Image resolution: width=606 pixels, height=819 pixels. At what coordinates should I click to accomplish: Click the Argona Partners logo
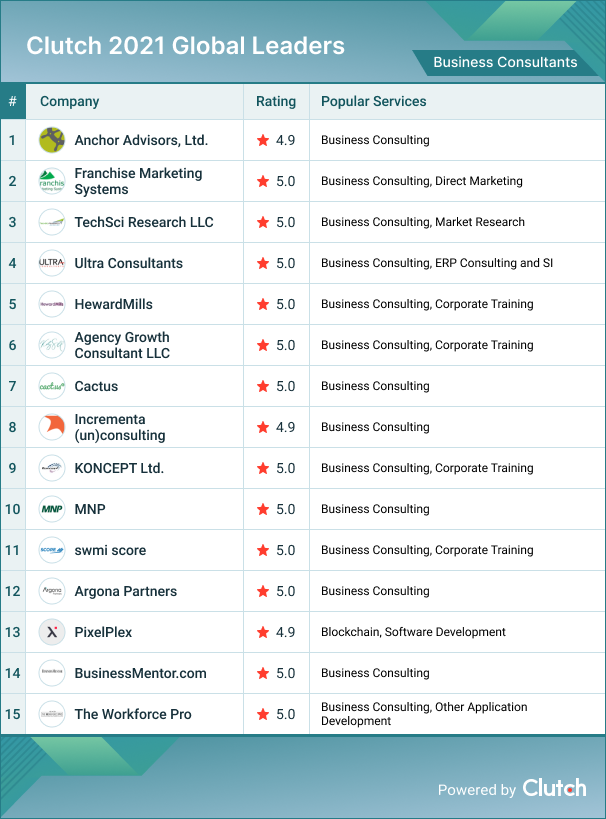[52, 591]
